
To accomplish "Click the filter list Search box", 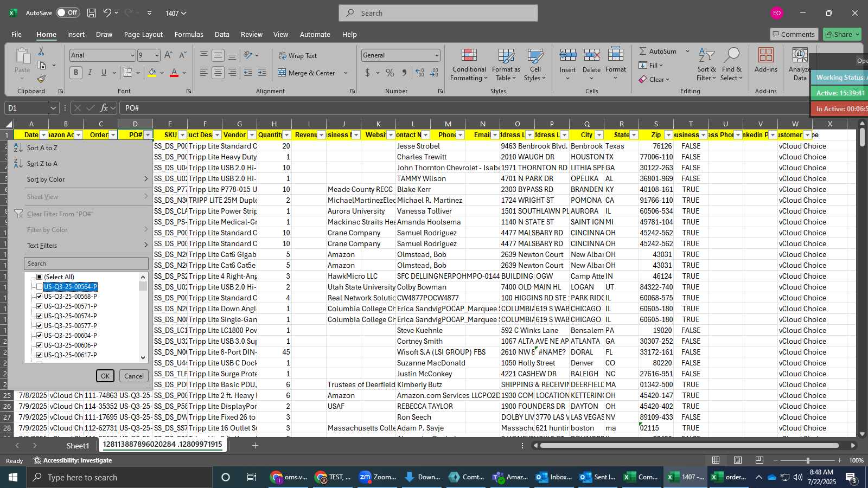I will [86, 264].
